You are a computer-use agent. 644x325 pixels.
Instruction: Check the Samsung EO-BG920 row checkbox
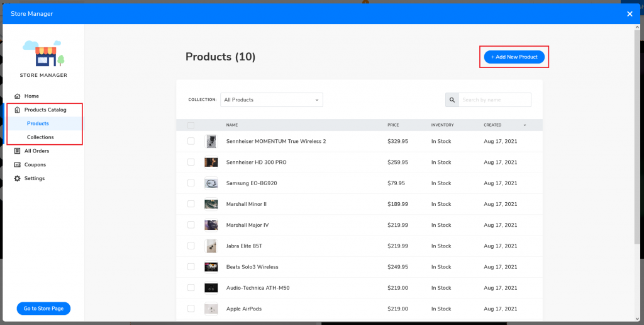[191, 183]
